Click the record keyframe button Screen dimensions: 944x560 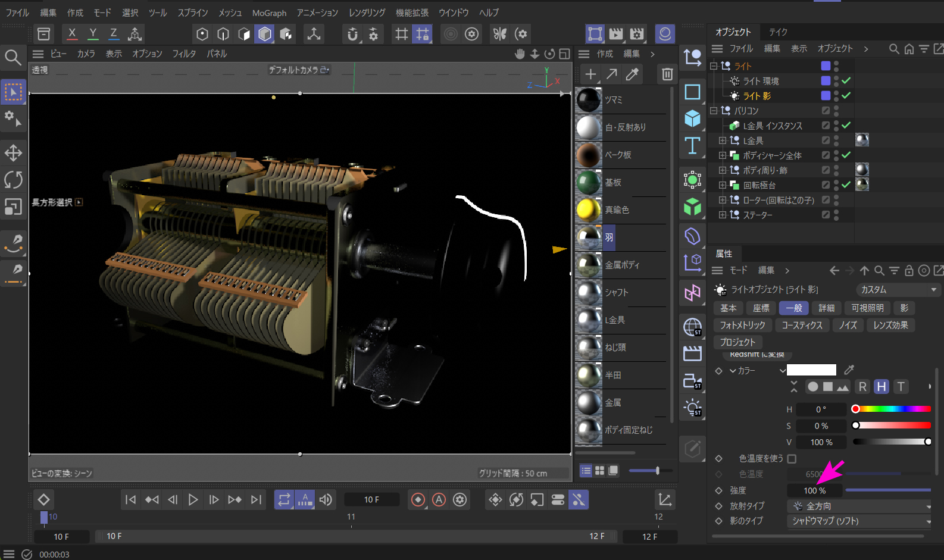[x=418, y=500]
